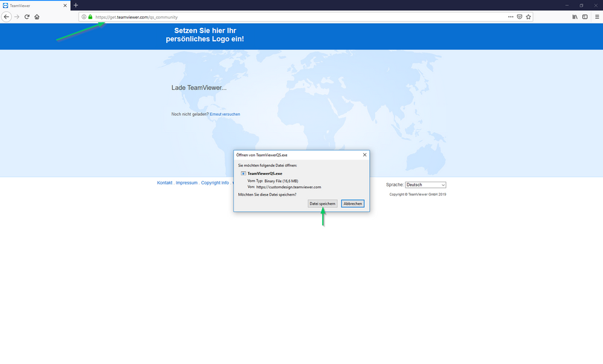Image resolution: width=603 pixels, height=364 pixels.
Task: Open the Copyright Info link
Action: [x=215, y=183]
